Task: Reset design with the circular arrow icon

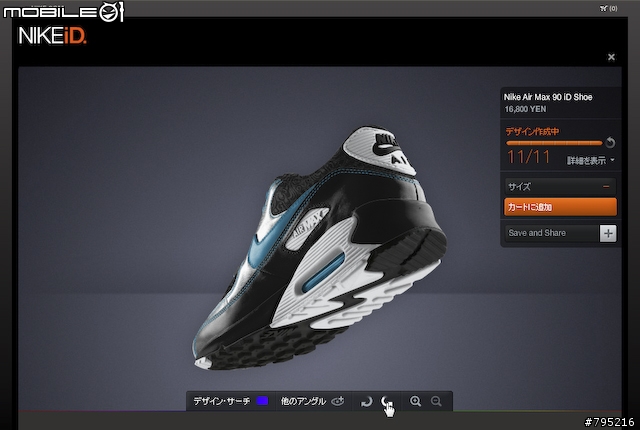Action: point(610,142)
